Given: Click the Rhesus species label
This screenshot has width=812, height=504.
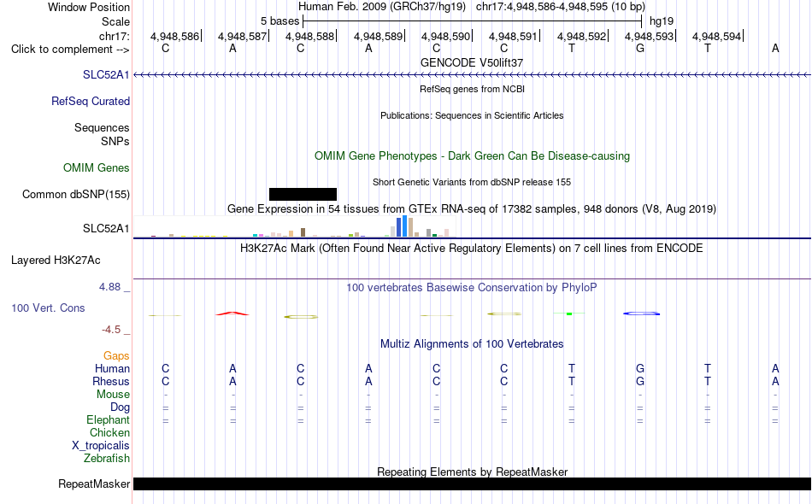Looking at the screenshot, I should coord(111,382).
